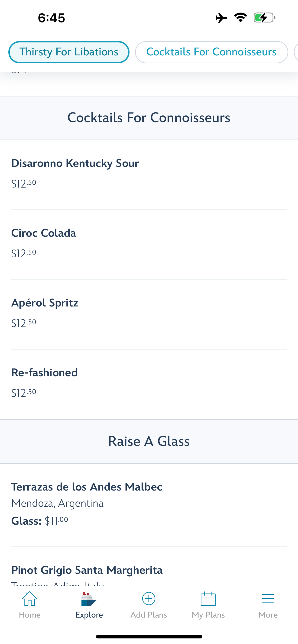Select Pinot Grigio Santa Margherita wine
Image resolution: width=298 pixels, height=644 pixels.
(87, 570)
